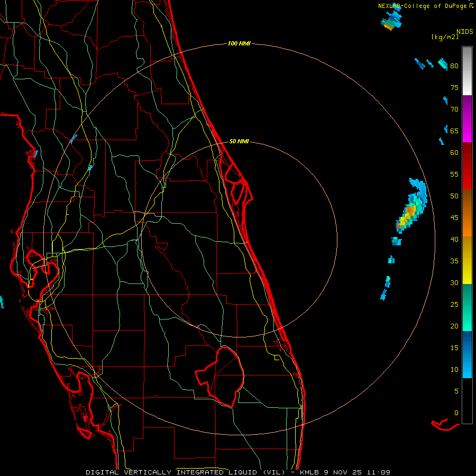The width and height of the screenshot is (476, 476).
Task: Select the 50 NMI range ring label
Action: click(239, 141)
